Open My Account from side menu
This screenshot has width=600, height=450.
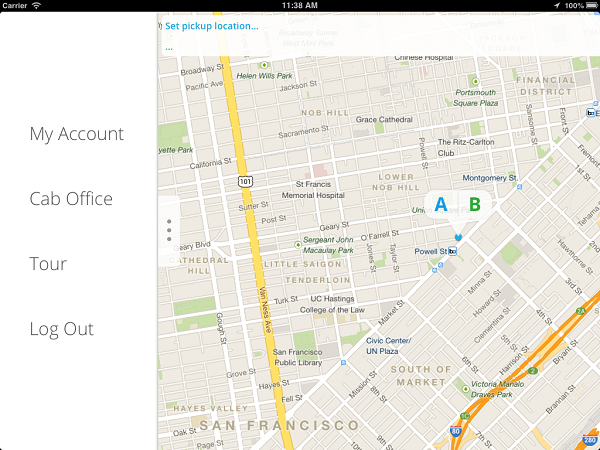77,134
